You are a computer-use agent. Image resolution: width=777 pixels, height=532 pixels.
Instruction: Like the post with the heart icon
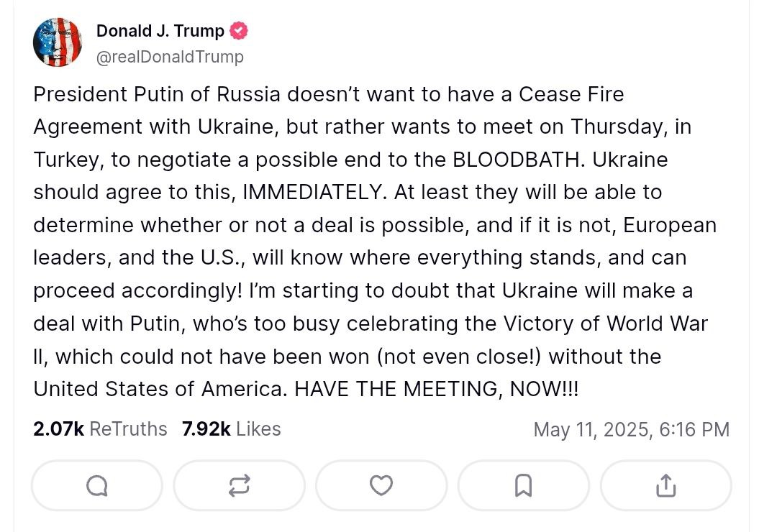pyautogui.click(x=381, y=486)
